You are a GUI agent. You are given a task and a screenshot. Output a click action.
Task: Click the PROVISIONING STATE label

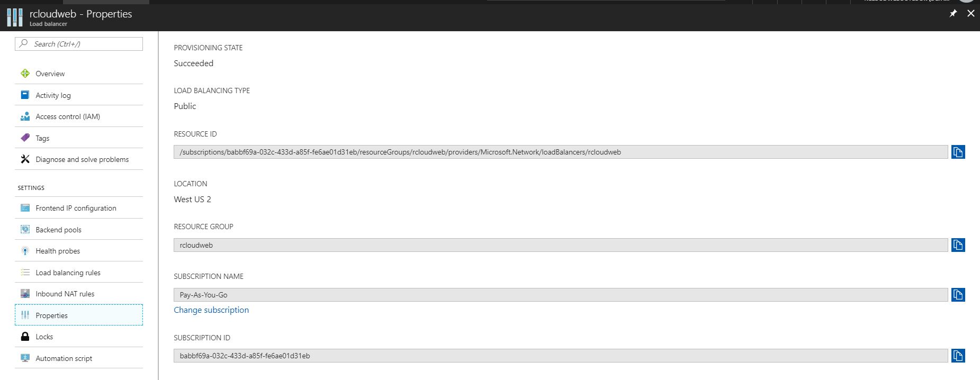coord(208,48)
